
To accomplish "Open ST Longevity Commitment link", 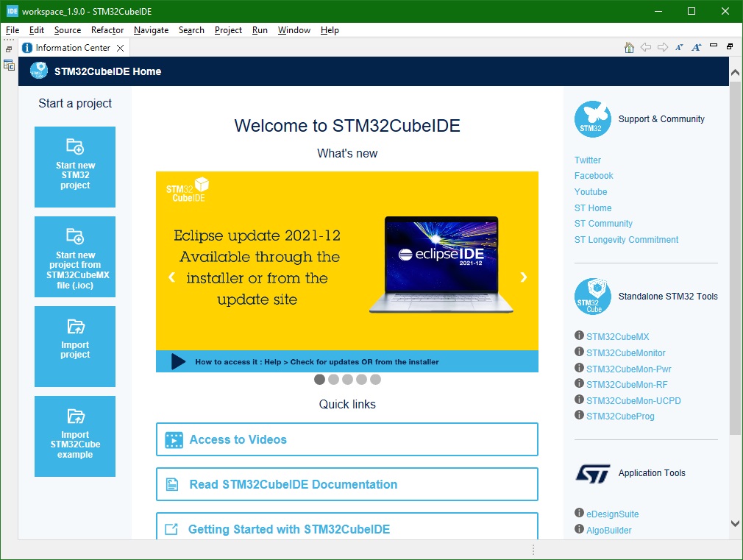I will (x=626, y=240).
